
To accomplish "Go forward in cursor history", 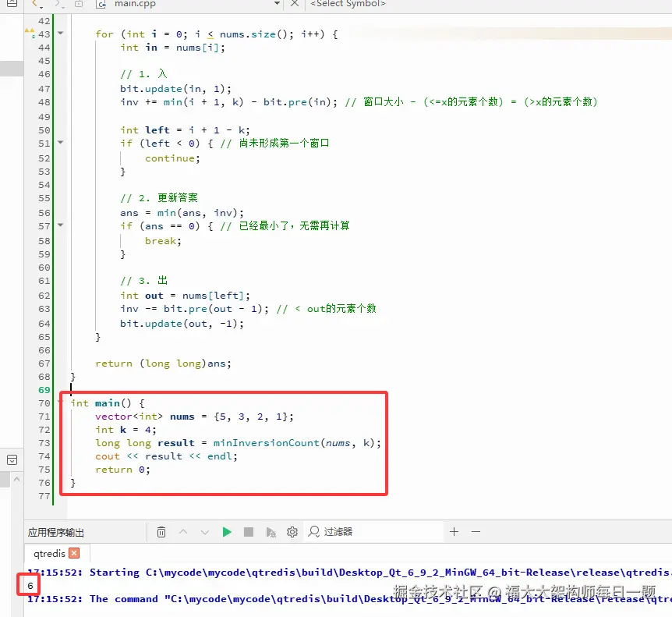I will pyautogui.click(x=58, y=4).
